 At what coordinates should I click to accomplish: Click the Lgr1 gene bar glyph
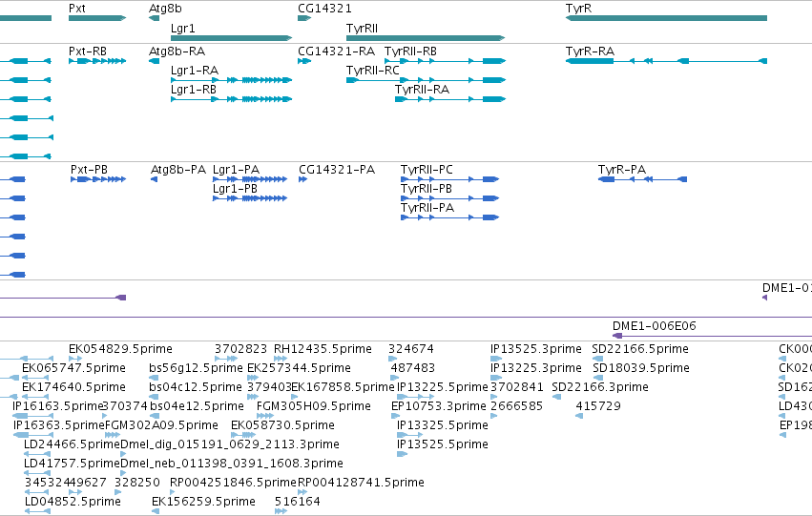(232, 38)
